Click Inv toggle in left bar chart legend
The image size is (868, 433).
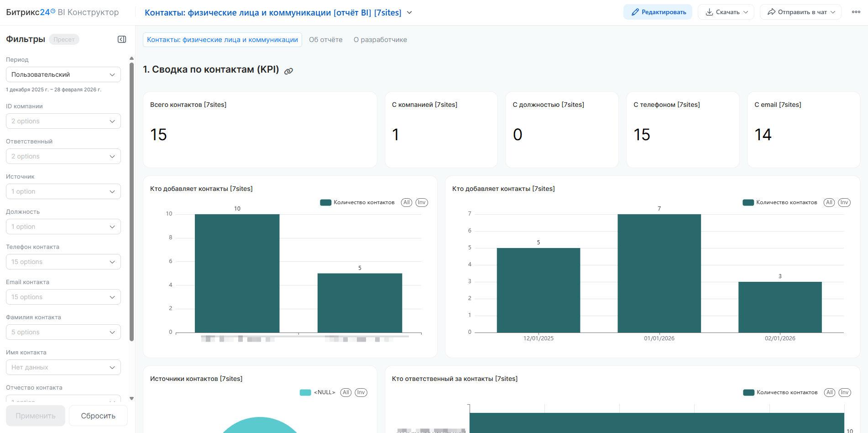[421, 202]
